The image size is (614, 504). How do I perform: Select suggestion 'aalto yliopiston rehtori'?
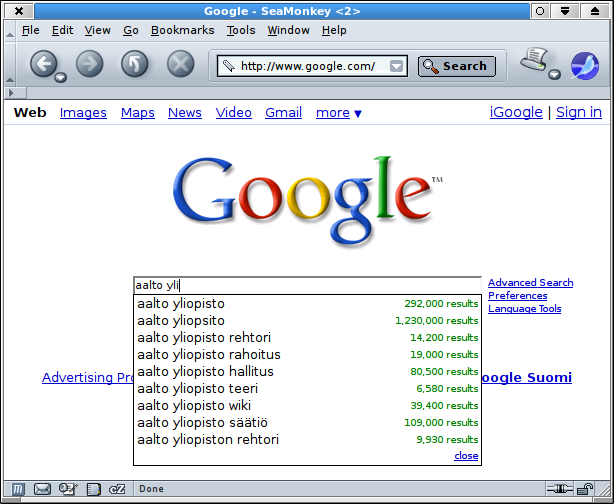click(x=307, y=439)
